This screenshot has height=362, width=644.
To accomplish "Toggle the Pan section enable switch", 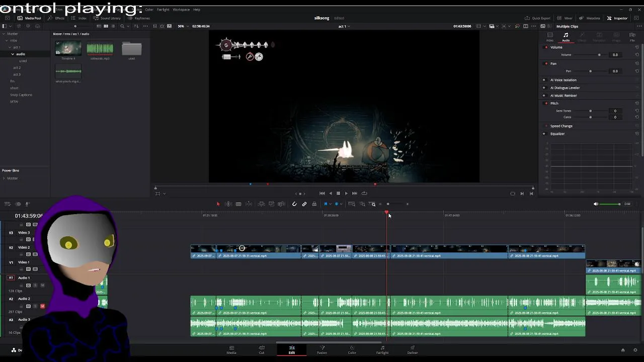I will 546,64.
